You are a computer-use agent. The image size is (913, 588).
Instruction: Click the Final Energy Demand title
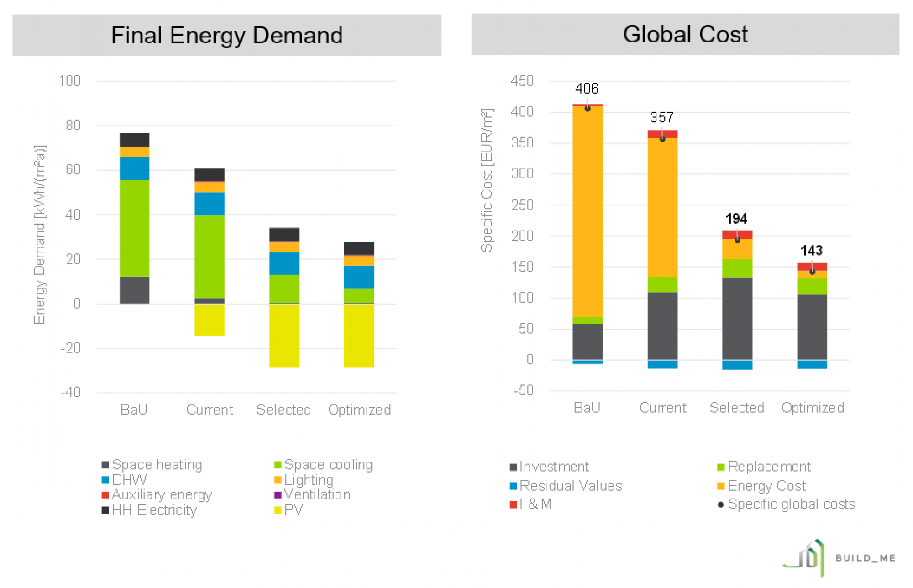pos(227,35)
